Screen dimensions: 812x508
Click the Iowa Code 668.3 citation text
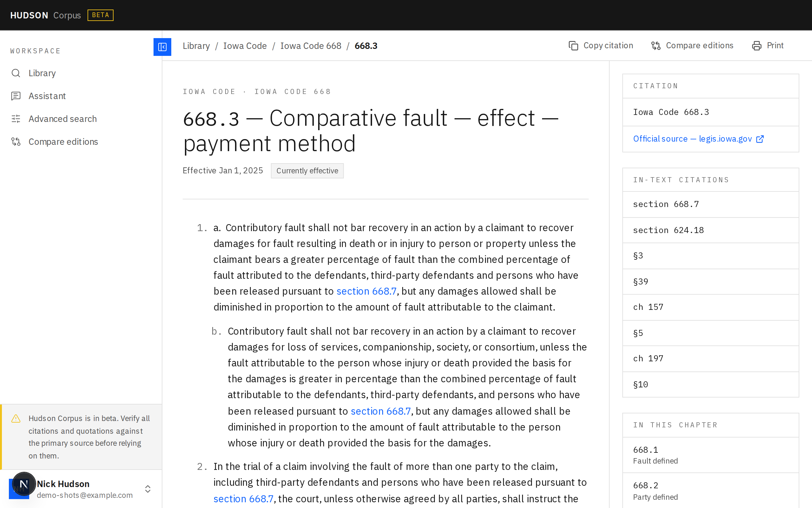671,112
